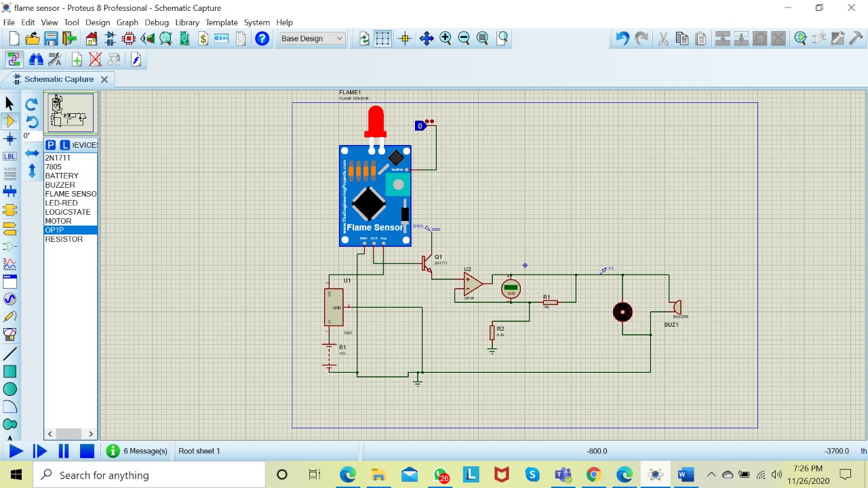868x488 pixels.
Task: Activate Component Mode tool
Action: (x=9, y=121)
